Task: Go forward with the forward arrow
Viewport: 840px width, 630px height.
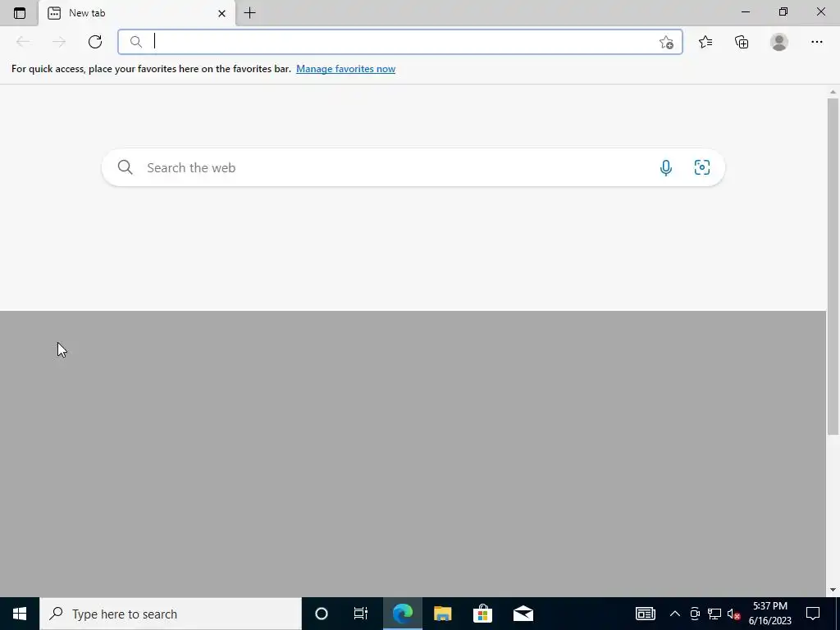Action: [59, 42]
